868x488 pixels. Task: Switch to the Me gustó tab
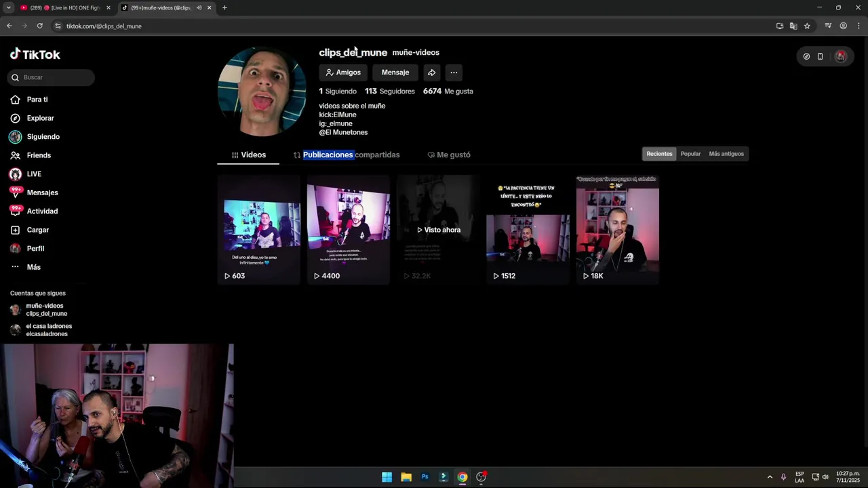click(448, 155)
